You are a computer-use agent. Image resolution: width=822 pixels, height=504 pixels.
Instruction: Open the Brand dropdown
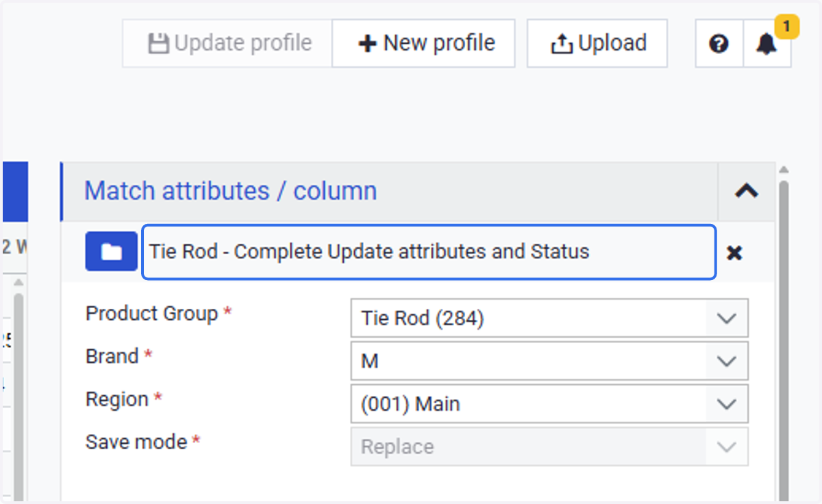click(549, 361)
